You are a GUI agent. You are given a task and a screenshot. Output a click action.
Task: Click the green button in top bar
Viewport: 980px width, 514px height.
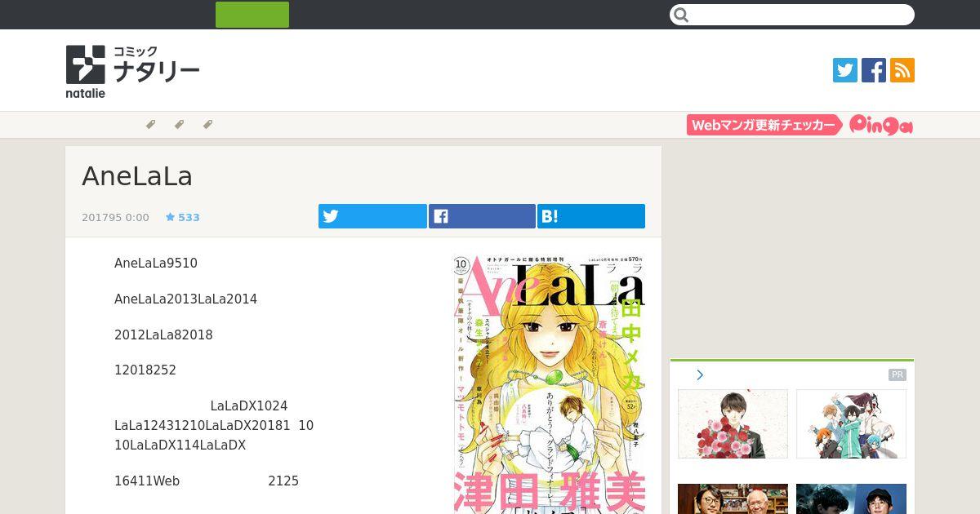(252, 15)
